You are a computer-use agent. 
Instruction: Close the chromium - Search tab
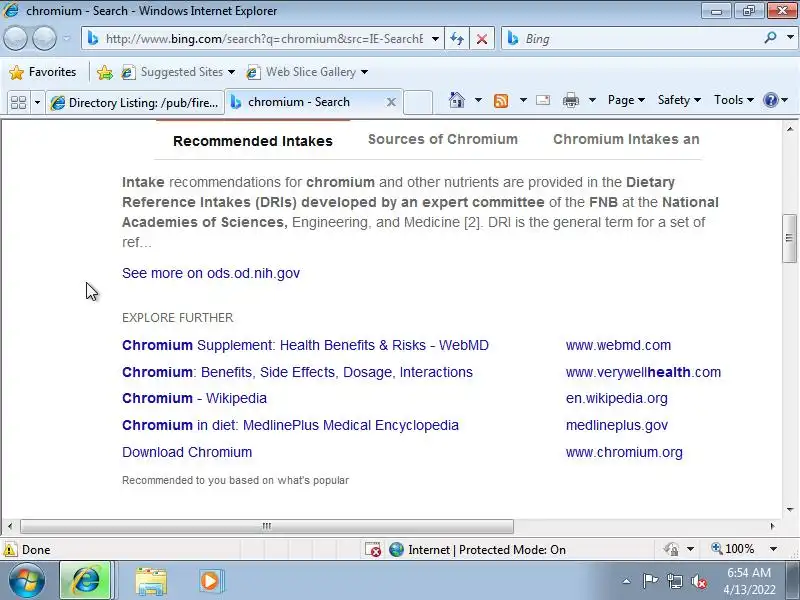click(391, 102)
